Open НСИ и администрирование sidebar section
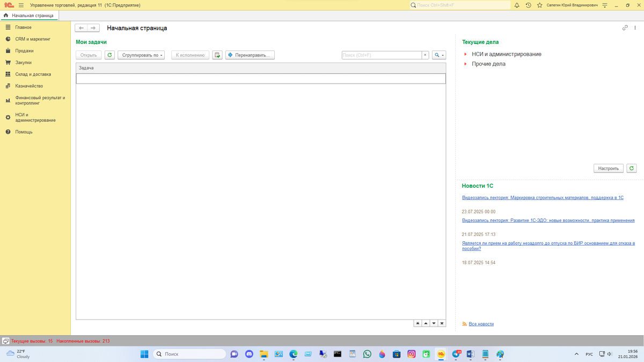Viewport: 644px width, 362px height. pos(35,117)
